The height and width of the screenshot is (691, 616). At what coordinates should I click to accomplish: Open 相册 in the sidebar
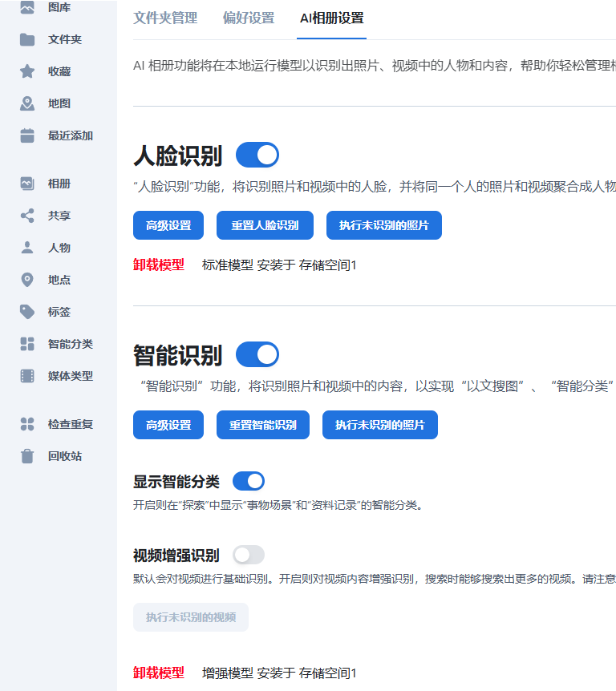(x=59, y=184)
